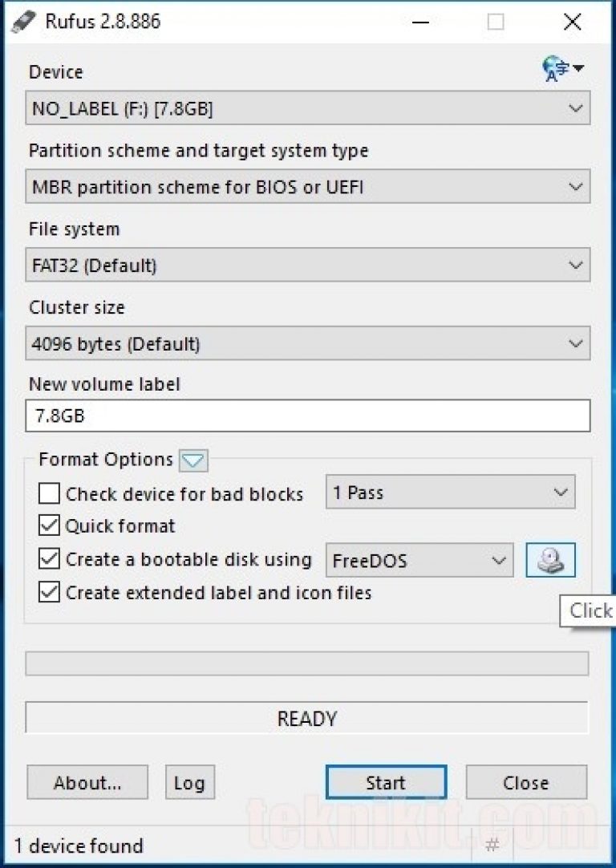Open the Log window
The image size is (616, 868).
click(x=189, y=782)
